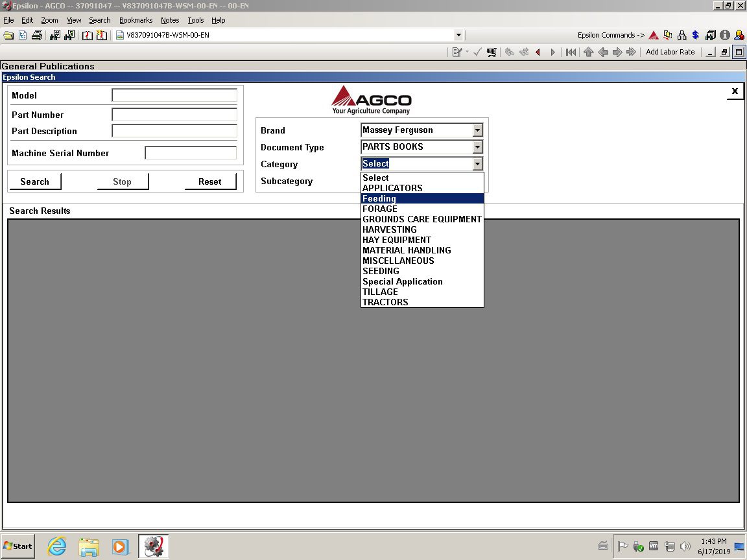Pick SEEDING category option

pyautogui.click(x=422, y=271)
